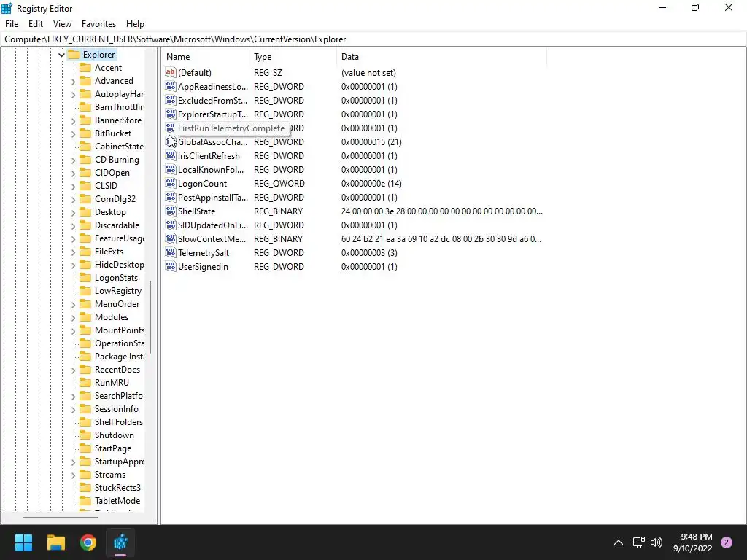Click the Registry Editor title bar icon
Image resolution: width=747 pixels, height=560 pixels.
pos(7,8)
